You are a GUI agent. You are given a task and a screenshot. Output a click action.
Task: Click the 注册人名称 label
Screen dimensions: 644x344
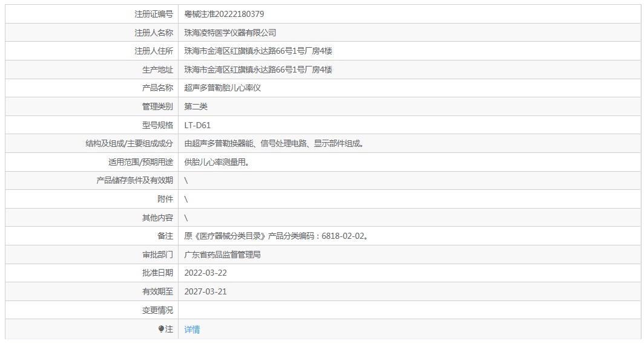point(154,33)
